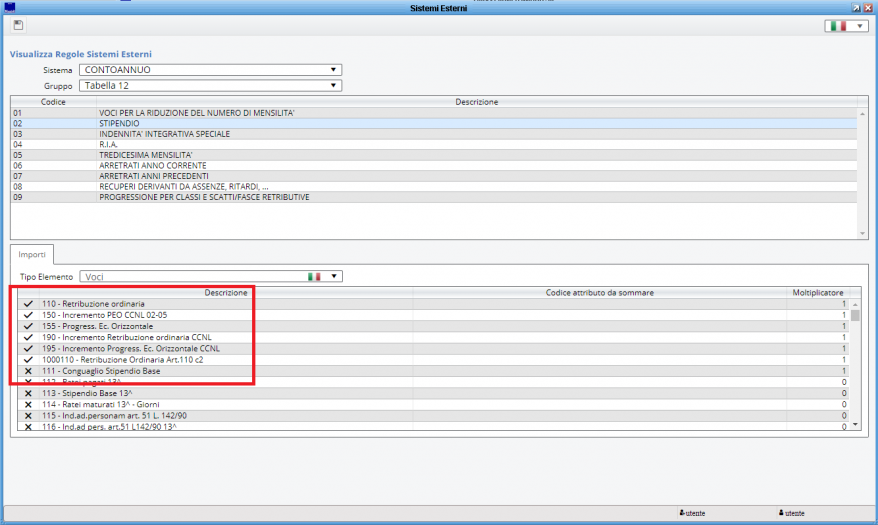Select text 116 - Ind.ad pers. art.51 L142/90 13^
The width and height of the screenshot is (878, 525).
pyautogui.click(x=109, y=426)
